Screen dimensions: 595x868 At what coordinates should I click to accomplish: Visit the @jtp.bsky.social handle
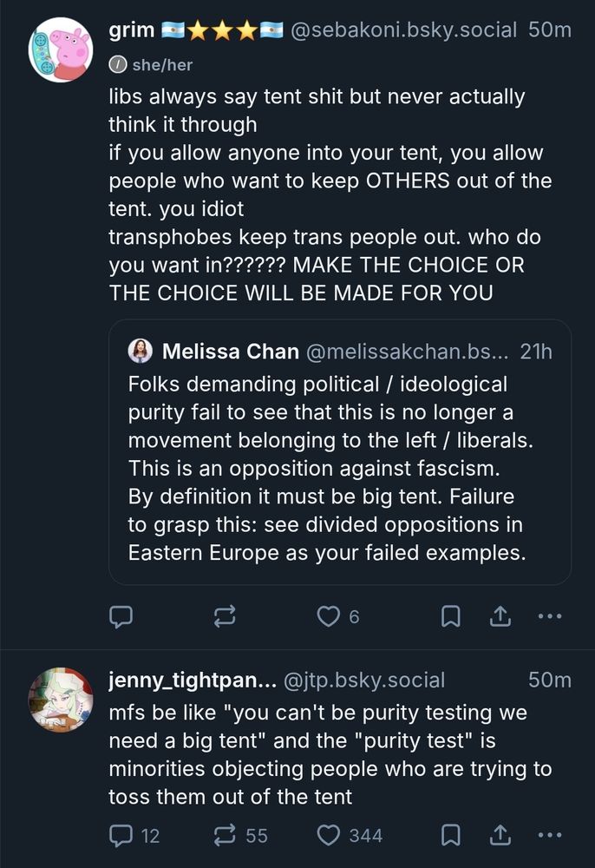pyautogui.click(x=364, y=680)
